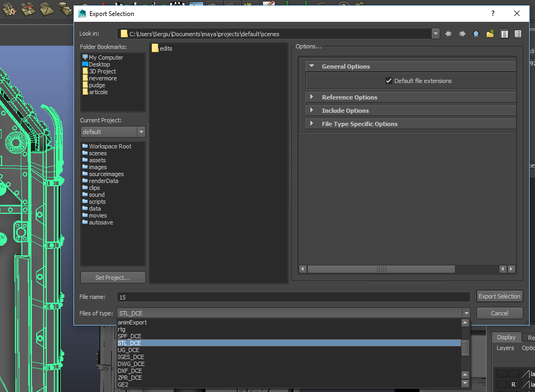Open the Current Project dropdown
The image size is (535, 392).
(141, 131)
